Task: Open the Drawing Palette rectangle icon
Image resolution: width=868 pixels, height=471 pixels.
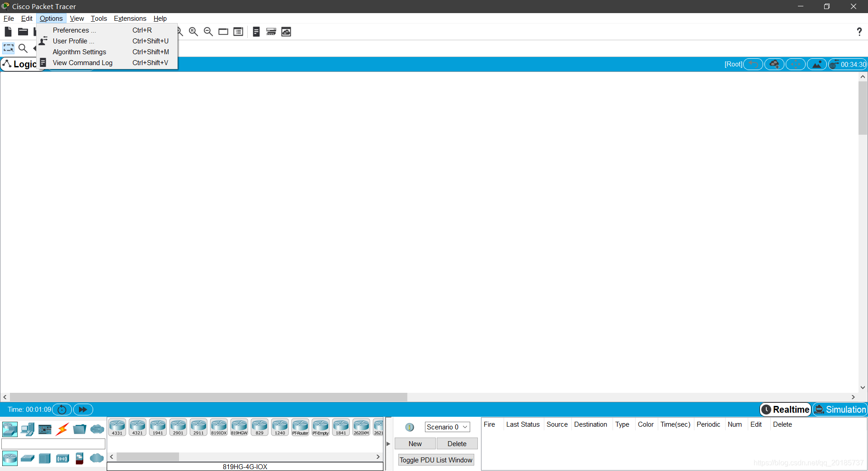Action: [x=223, y=32]
